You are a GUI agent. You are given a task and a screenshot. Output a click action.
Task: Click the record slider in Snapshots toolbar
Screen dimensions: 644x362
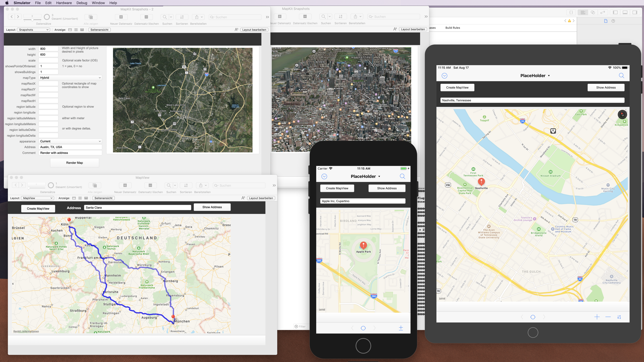(32, 20)
